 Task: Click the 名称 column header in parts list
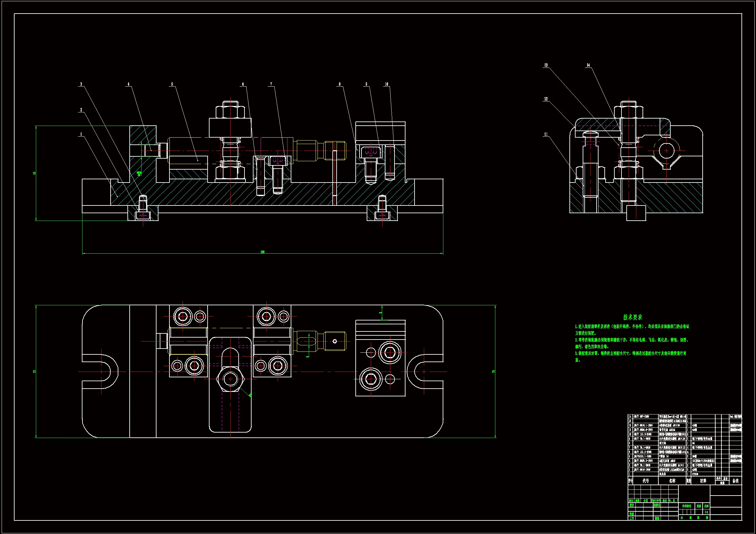672,481
